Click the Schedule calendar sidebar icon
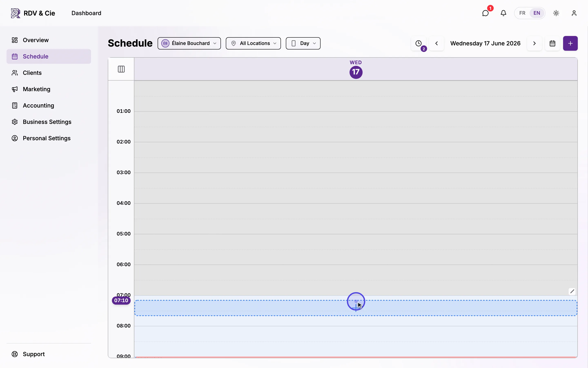This screenshot has height=368, width=588. click(15, 56)
